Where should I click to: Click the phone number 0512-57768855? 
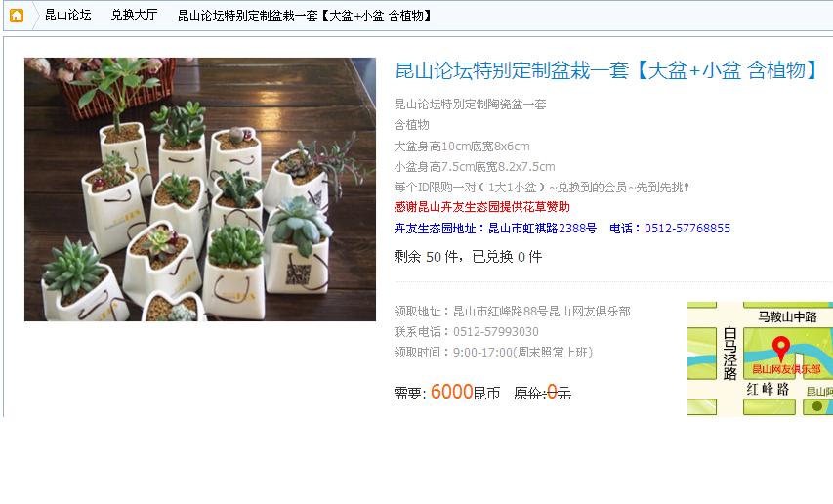coord(687,229)
